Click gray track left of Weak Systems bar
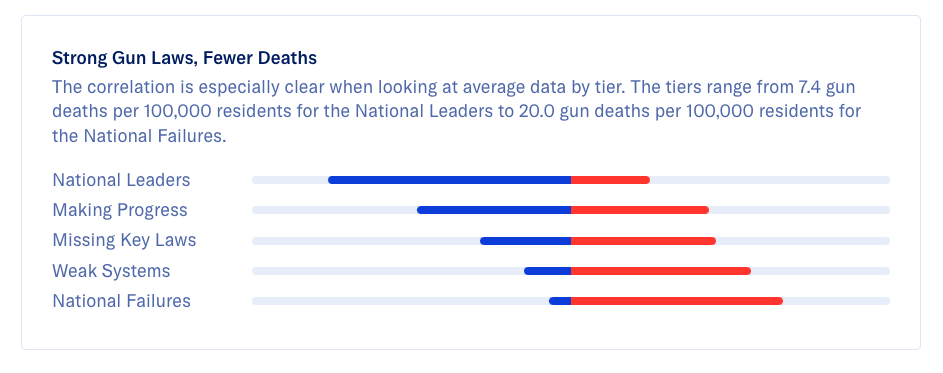 pyautogui.click(x=387, y=271)
